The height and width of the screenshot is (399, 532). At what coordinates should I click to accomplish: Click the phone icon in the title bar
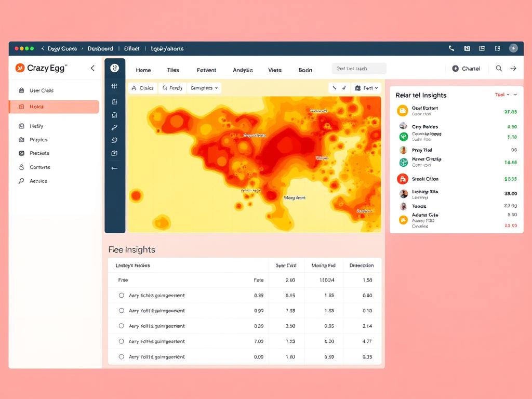(x=451, y=48)
